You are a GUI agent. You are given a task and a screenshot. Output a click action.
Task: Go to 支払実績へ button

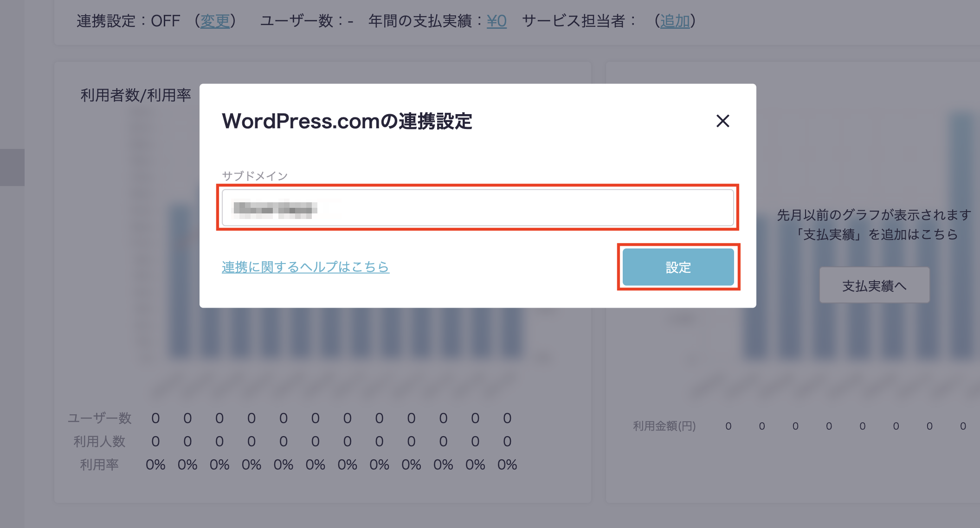pos(874,285)
